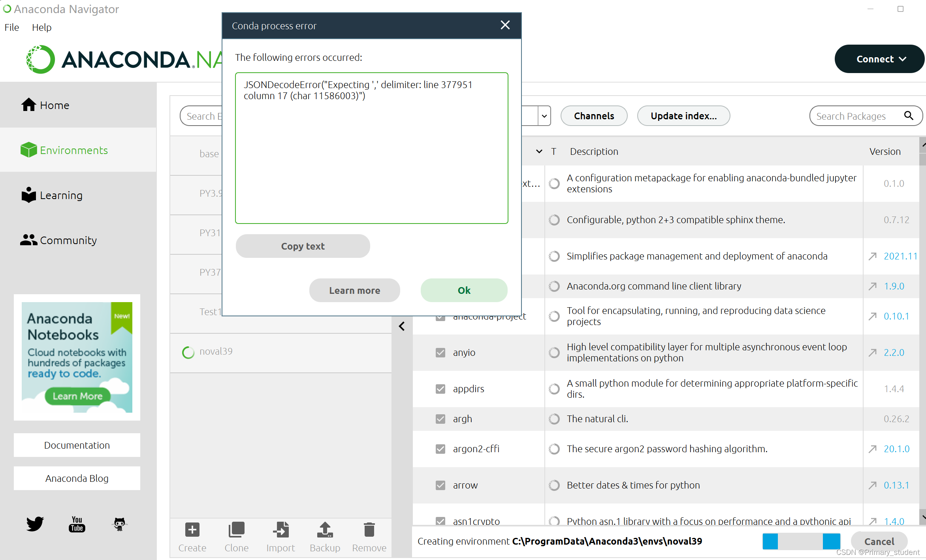Click the Community section icon
The image size is (926, 560).
(28, 241)
